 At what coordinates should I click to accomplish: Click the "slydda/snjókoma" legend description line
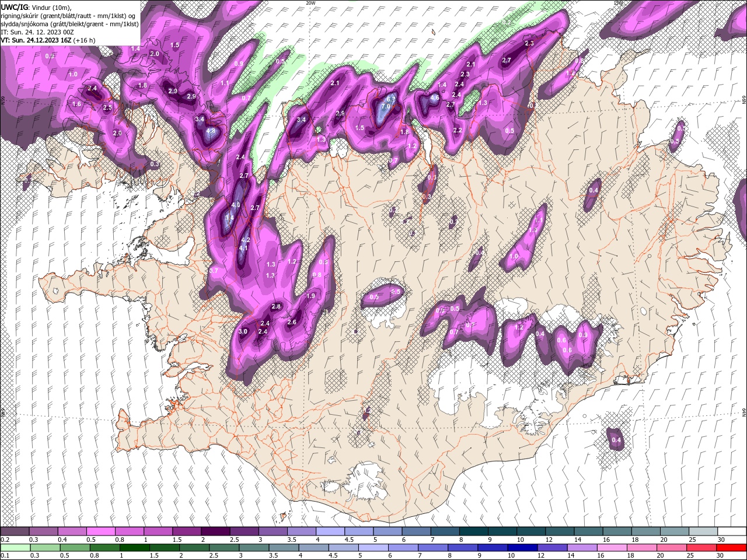(x=70, y=24)
